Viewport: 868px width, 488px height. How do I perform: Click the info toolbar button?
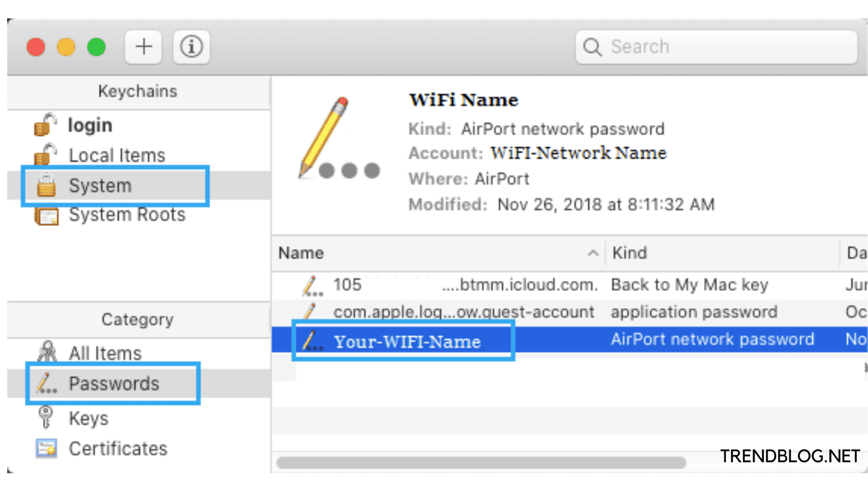(x=191, y=47)
